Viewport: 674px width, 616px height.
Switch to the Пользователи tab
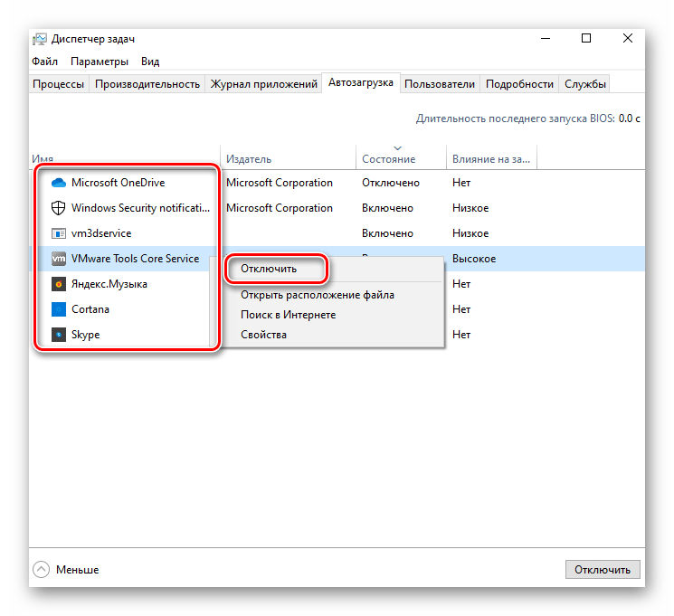pos(440,84)
